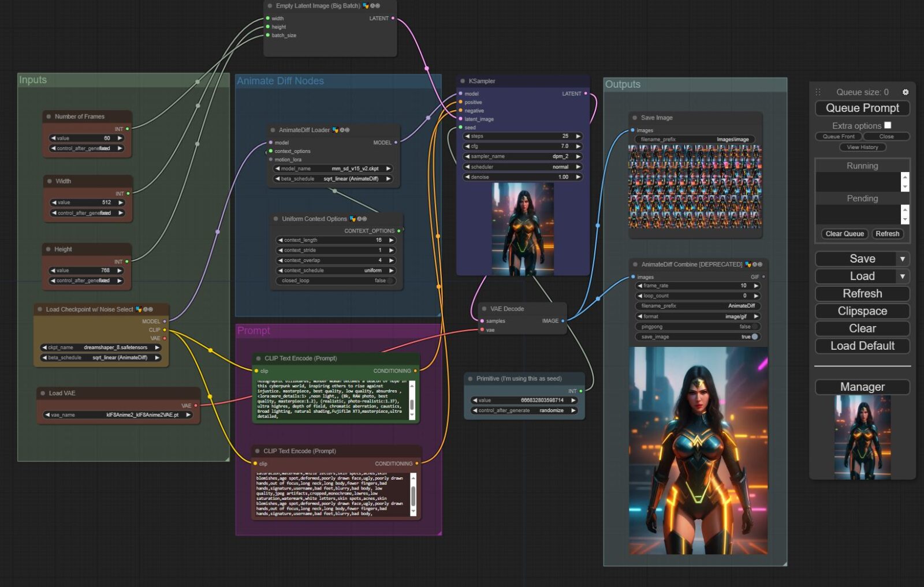Click the menu panel drag handle icon

(x=818, y=92)
